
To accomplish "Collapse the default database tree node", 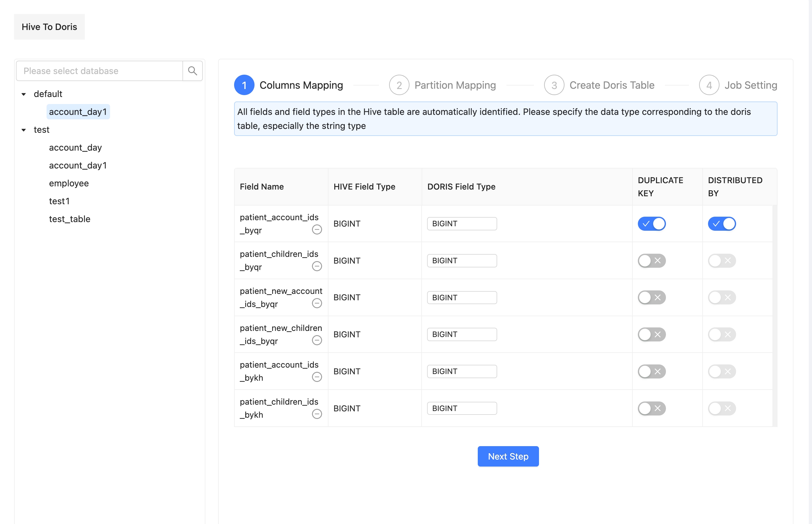I will coord(24,94).
